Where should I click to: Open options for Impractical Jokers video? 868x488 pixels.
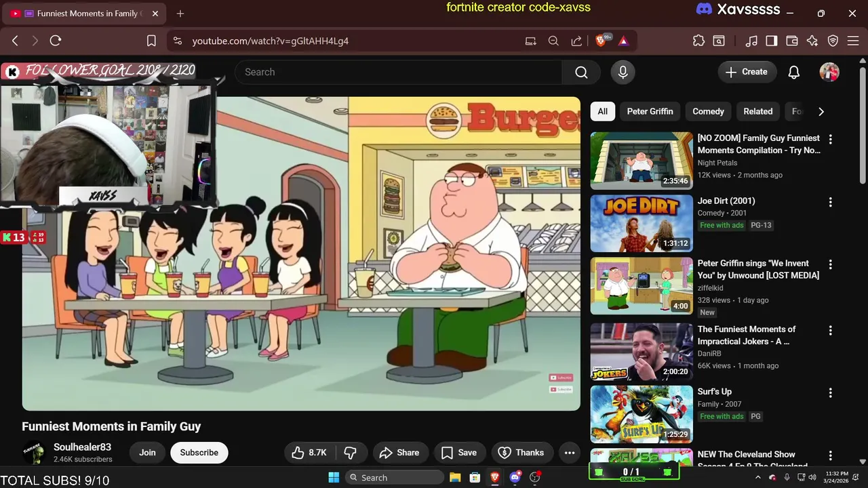tap(830, 330)
